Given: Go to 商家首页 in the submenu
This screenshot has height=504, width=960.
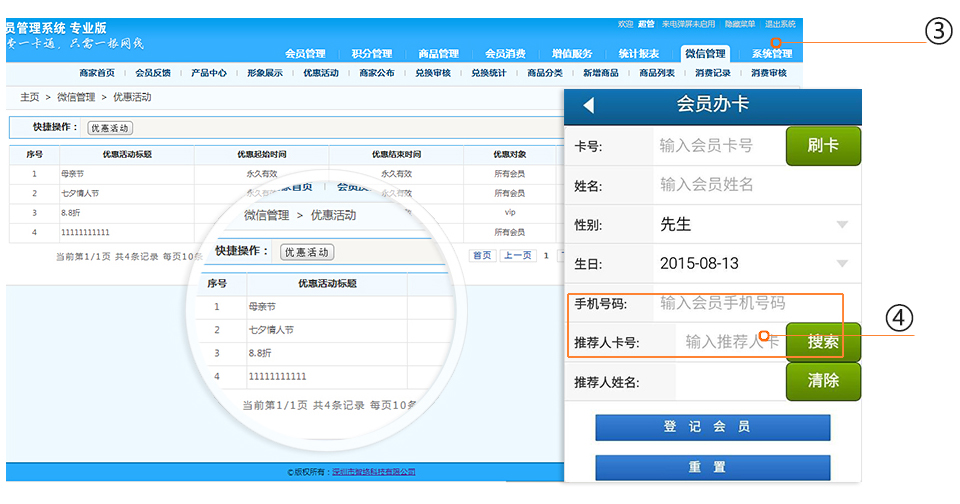Looking at the screenshot, I should (x=97, y=73).
